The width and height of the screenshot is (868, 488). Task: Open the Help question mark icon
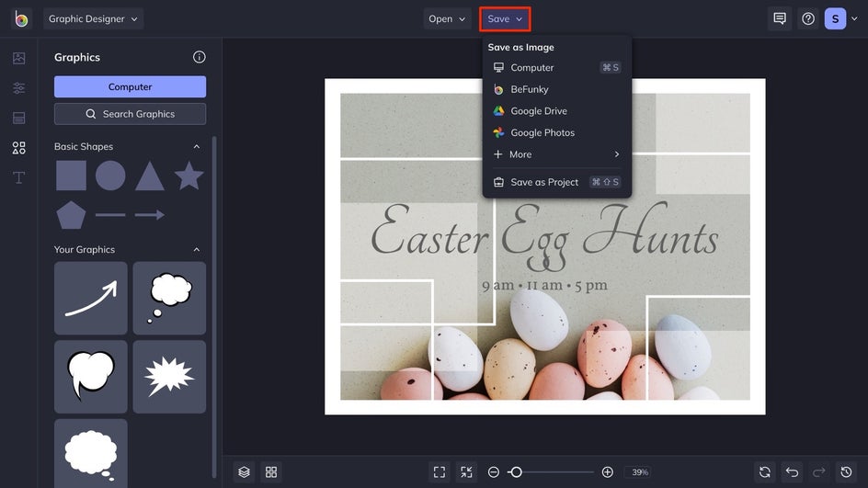pyautogui.click(x=807, y=18)
